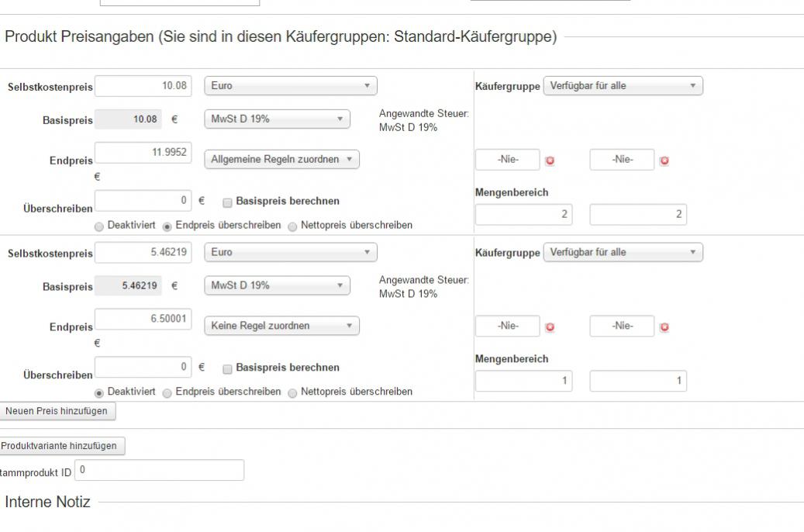
Task: Clear the second date in the second price block
Action: coord(664,327)
